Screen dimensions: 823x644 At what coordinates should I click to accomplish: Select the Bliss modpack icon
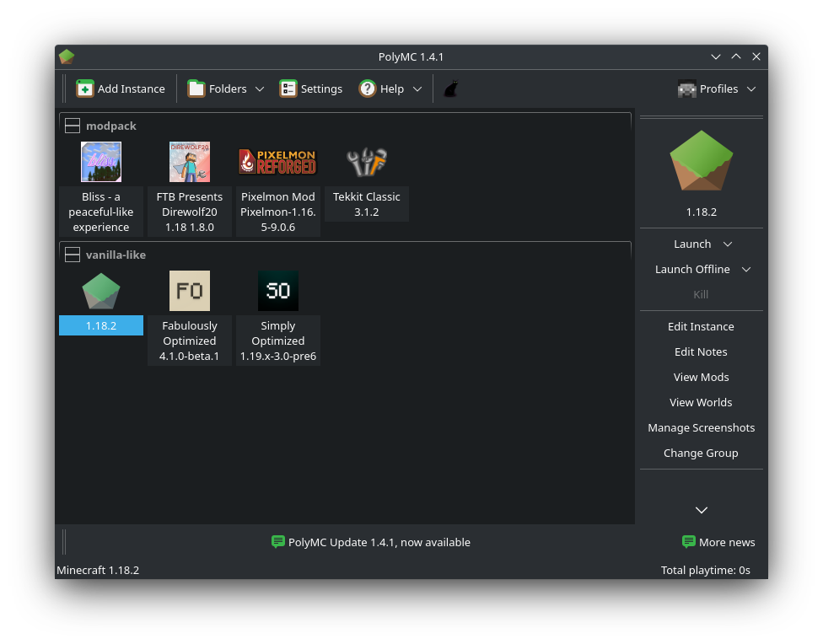click(101, 162)
